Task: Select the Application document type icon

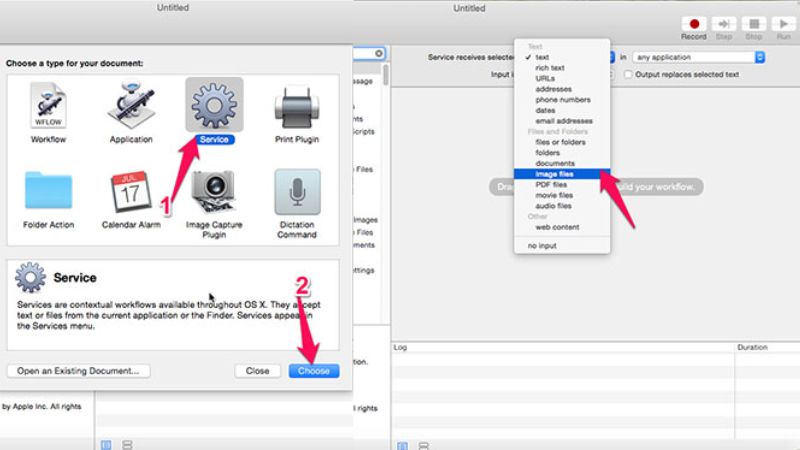Action: click(131, 105)
